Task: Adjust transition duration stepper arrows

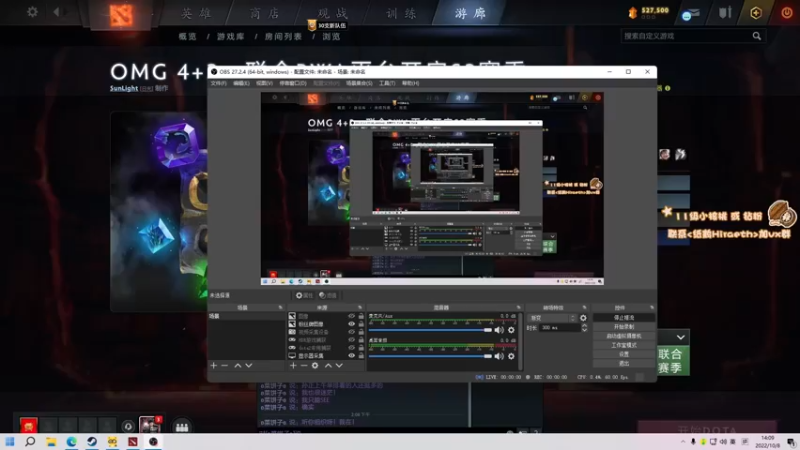Action: click(584, 328)
